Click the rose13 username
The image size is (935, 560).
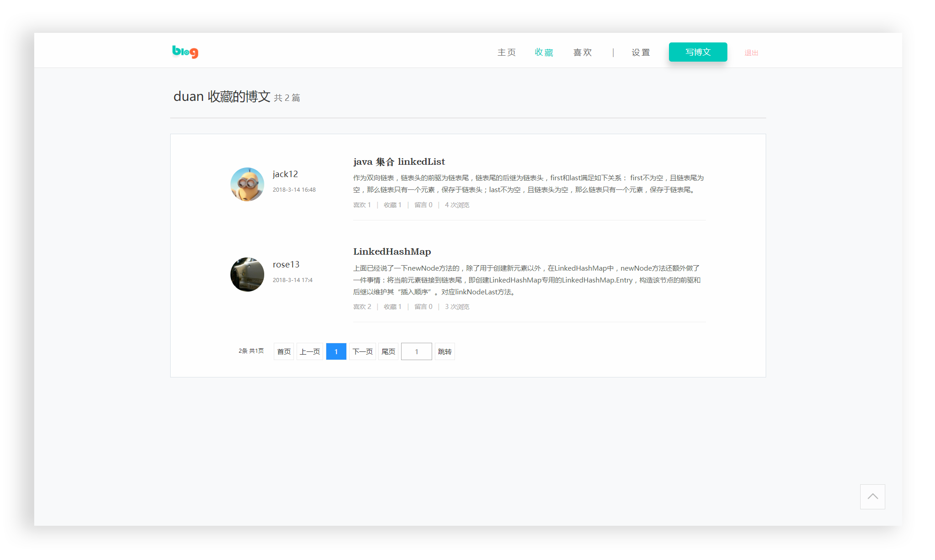(286, 264)
